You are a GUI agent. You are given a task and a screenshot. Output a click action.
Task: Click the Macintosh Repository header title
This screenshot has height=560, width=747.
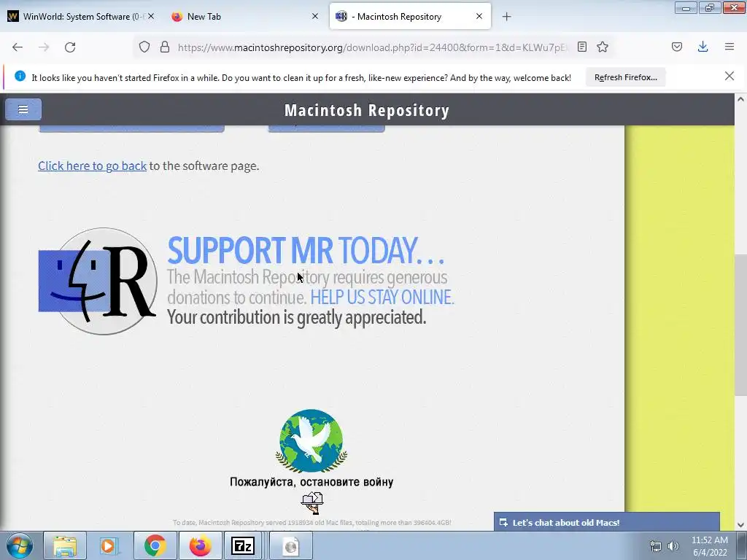click(367, 110)
